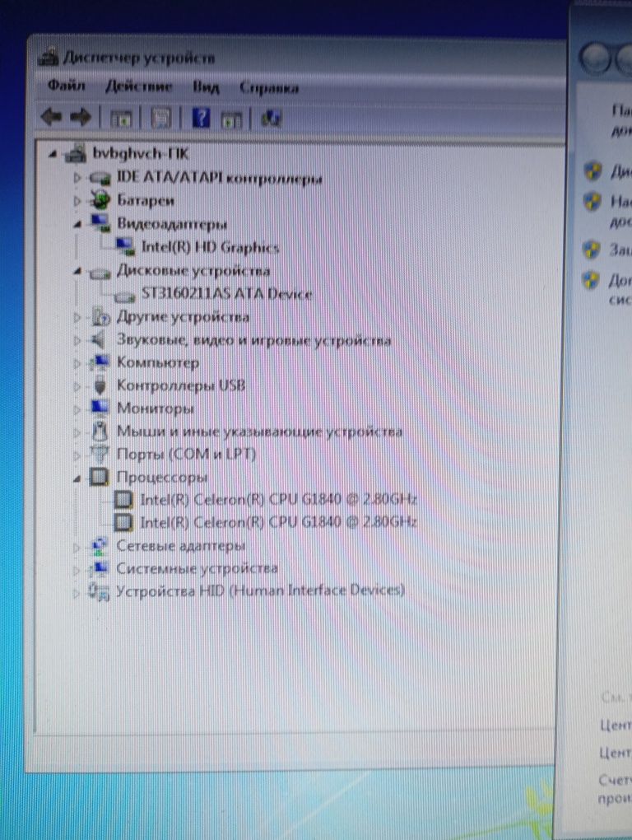Click the Другие устройства unknown device icon
Image resolution: width=632 pixels, height=840 pixels.
tap(100, 316)
